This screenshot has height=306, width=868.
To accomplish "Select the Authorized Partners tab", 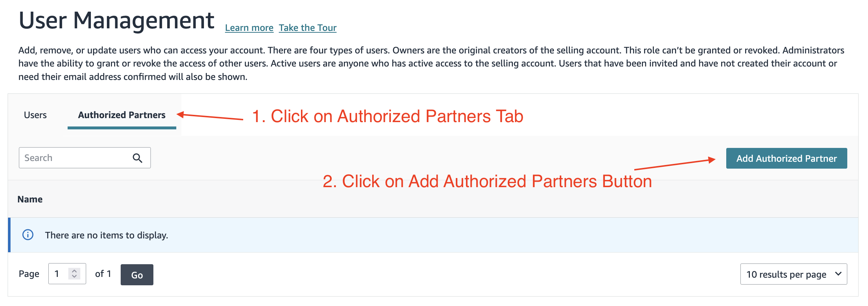I will click(122, 115).
